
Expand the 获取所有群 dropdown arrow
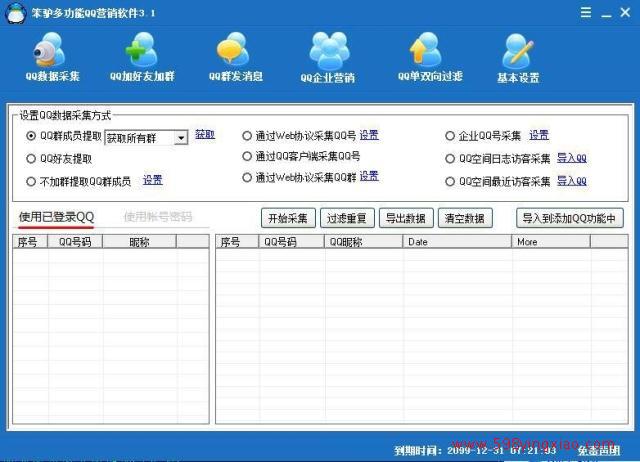click(x=181, y=138)
